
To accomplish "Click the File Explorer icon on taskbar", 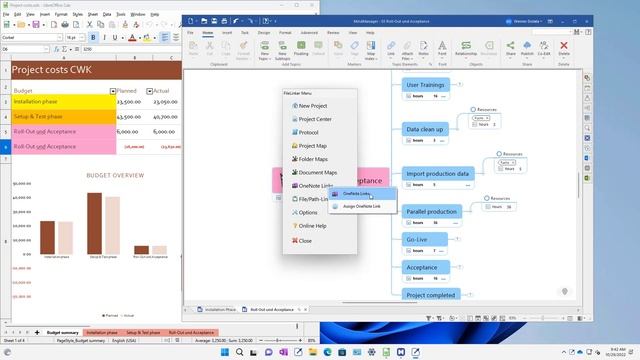I will point(313,352).
